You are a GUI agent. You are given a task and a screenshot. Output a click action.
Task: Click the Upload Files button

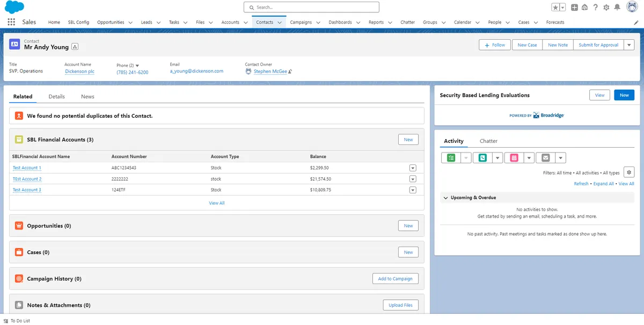click(401, 305)
